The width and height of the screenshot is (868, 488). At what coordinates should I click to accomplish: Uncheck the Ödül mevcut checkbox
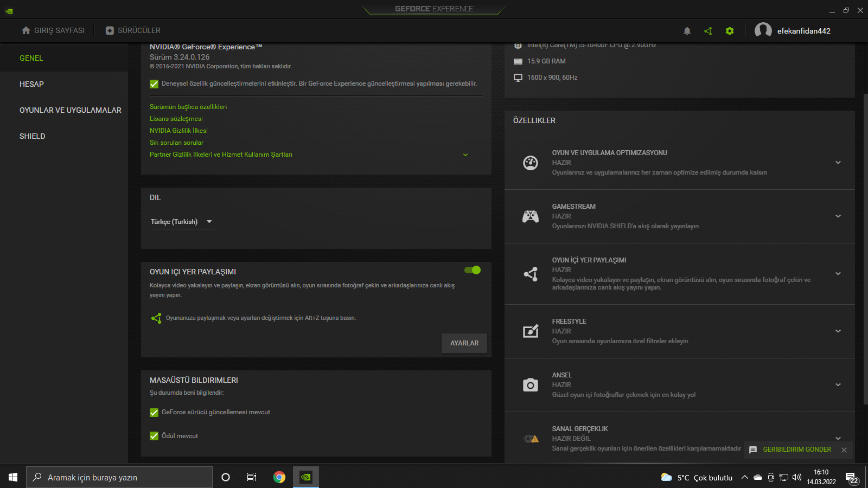coord(154,436)
